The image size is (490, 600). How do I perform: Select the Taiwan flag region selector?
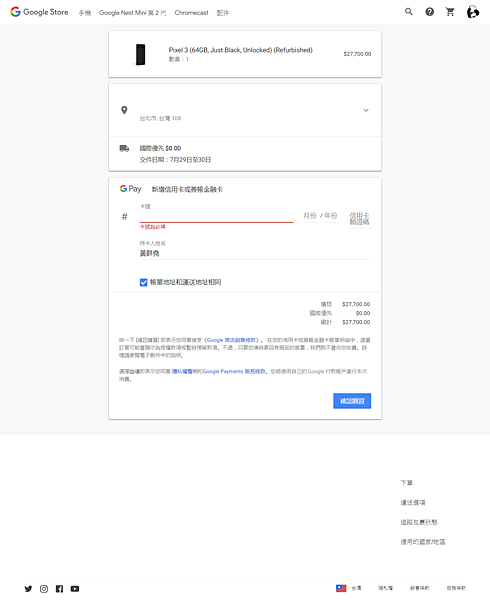348,588
